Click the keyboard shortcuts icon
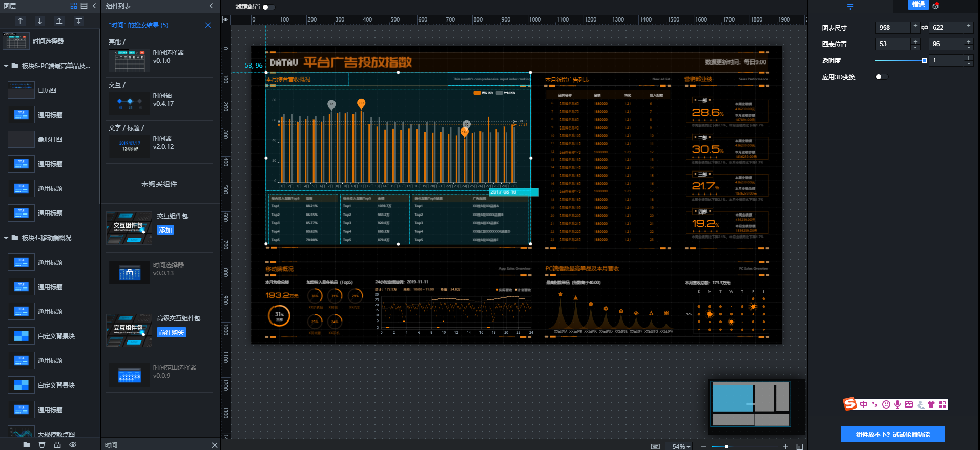This screenshot has width=980, height=450. click(x=655, y=446)
